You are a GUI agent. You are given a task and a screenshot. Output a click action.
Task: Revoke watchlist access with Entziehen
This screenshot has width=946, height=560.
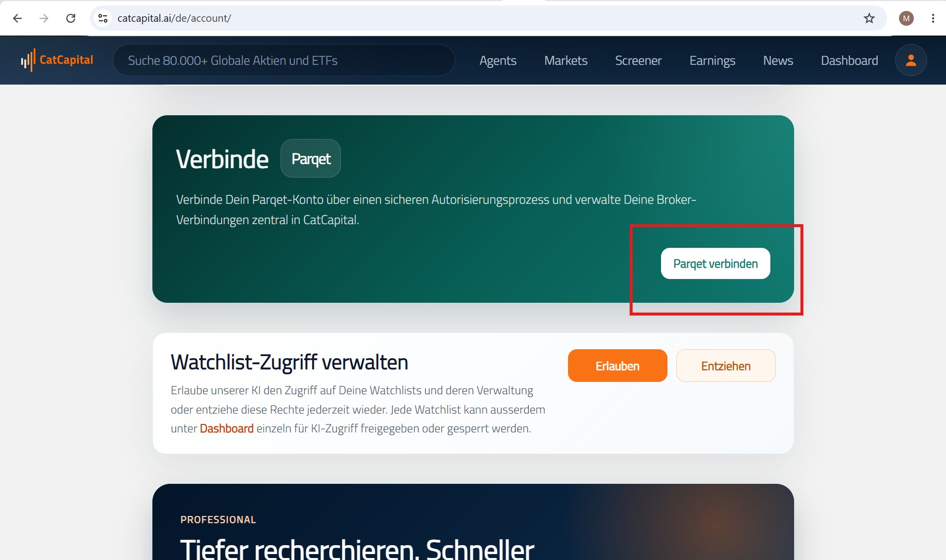pos(726,366)
